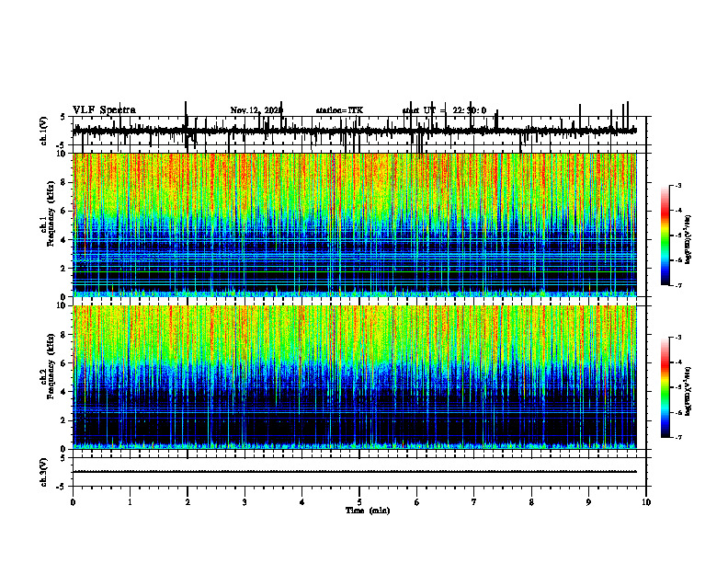Click the ch.1 color bar log(PSD) label
Image resolution: width=728 pixels, height=563 pixels.
(688, 240)
